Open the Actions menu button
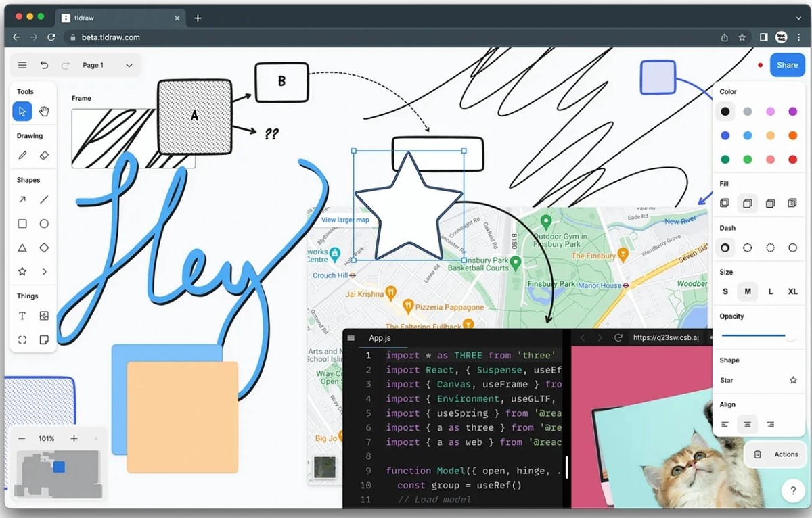This screenshot has width=812, height=518. click(x=775, y=454)
